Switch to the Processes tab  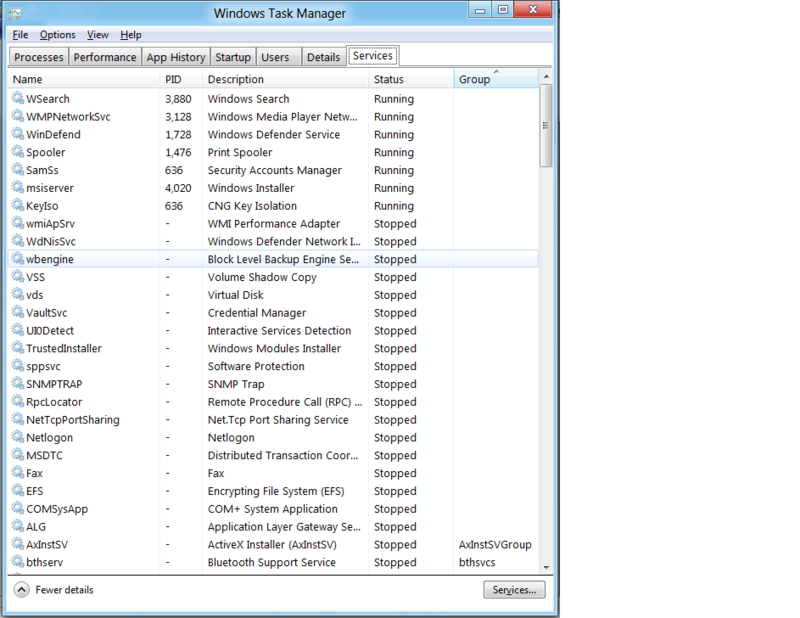coord(39,57)
